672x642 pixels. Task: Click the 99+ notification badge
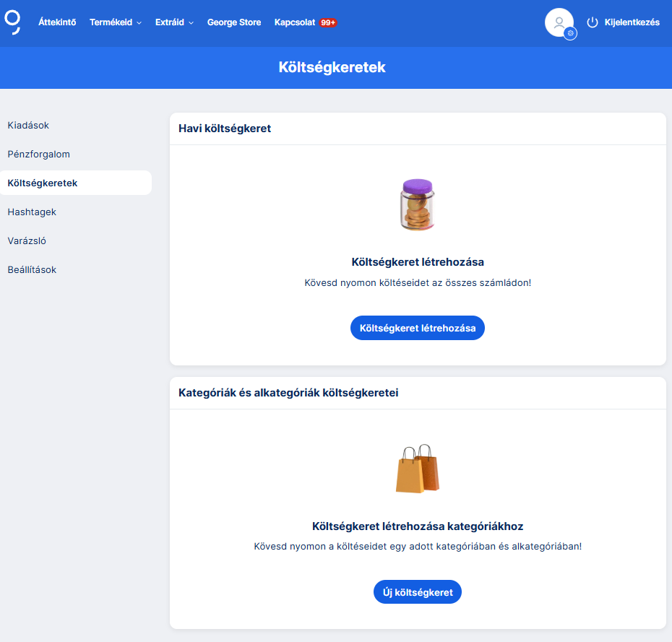(x=328, y=22)
